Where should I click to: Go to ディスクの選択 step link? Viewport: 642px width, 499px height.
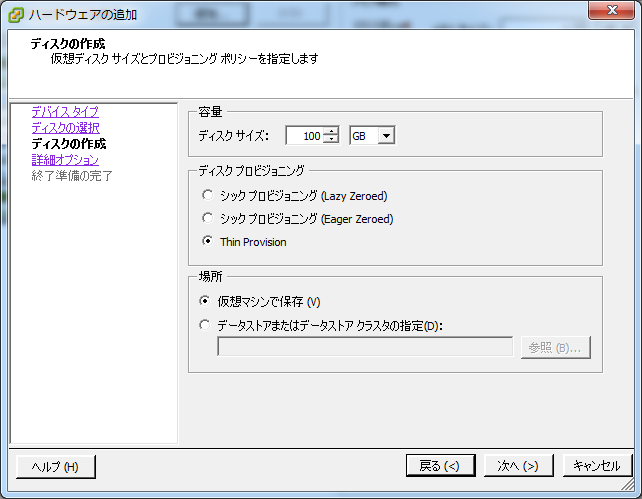[64, 128]
